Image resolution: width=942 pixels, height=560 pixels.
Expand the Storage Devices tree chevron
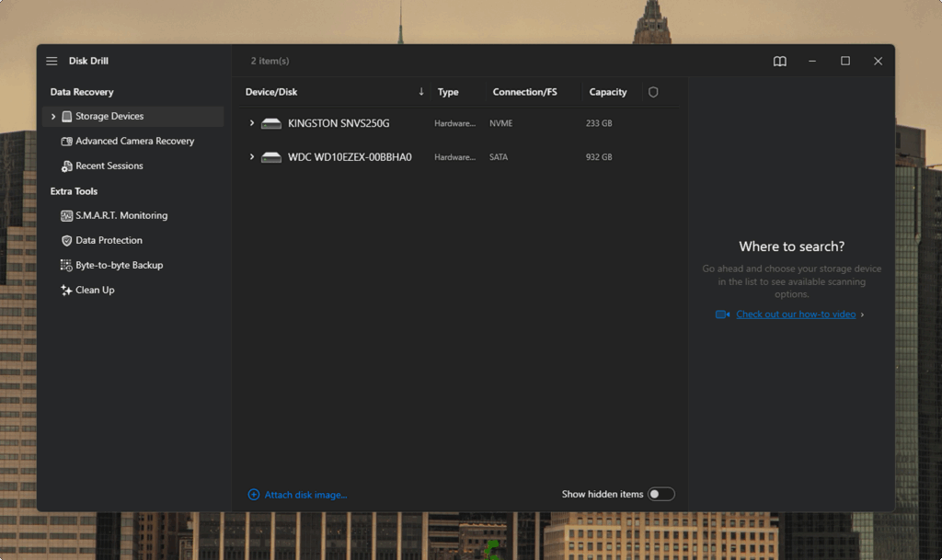52,117
